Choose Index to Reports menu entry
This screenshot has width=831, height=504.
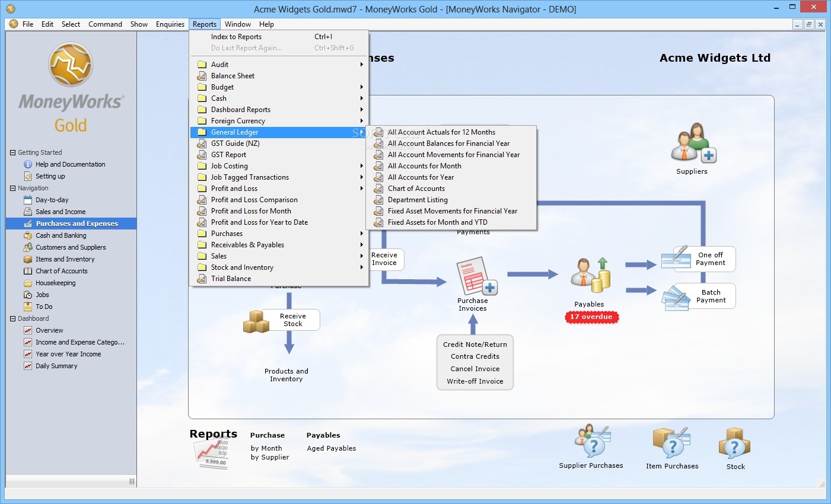(279, 37)
